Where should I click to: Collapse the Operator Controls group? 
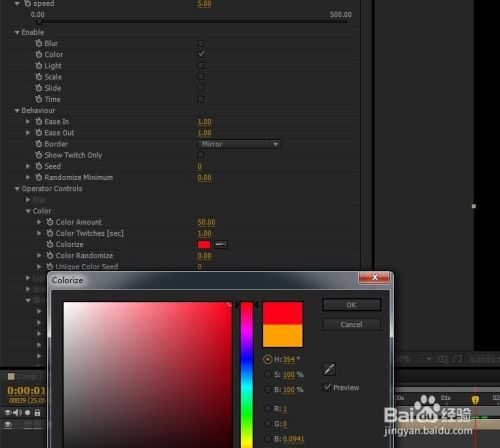click(17, 189)
